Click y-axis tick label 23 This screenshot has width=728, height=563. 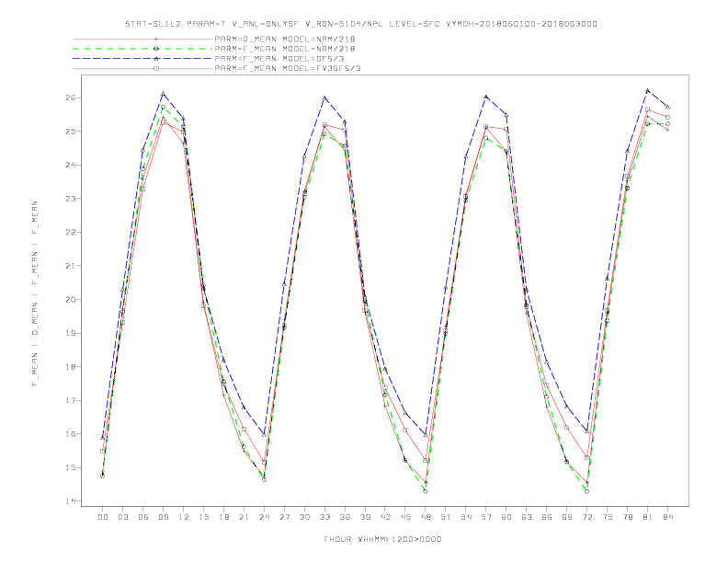pos(71,199)
